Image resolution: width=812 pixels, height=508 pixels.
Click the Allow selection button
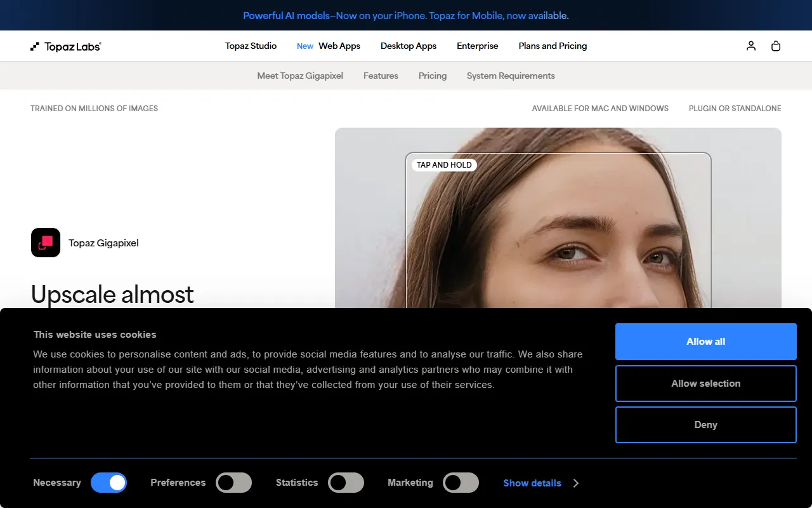706,384
